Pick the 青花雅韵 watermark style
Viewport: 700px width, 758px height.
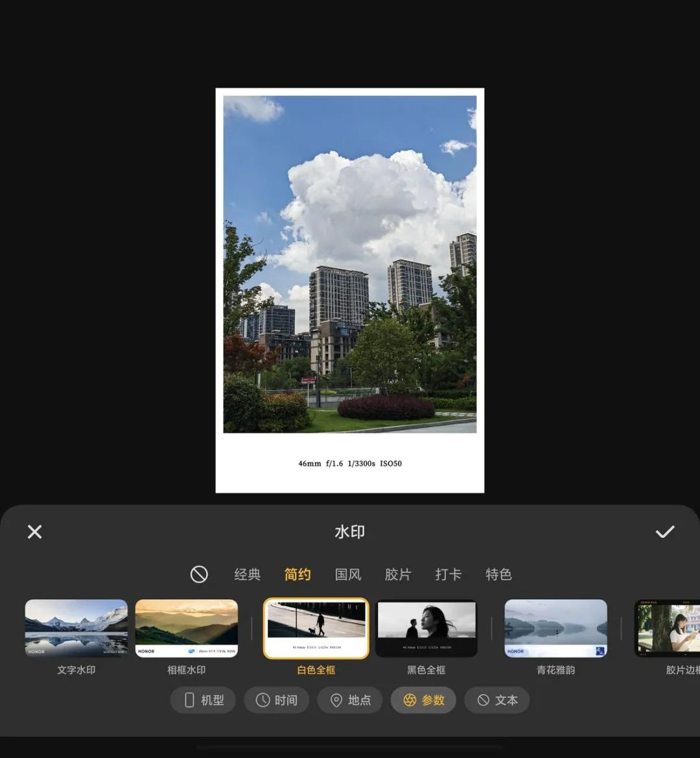[x=556, y=628]
